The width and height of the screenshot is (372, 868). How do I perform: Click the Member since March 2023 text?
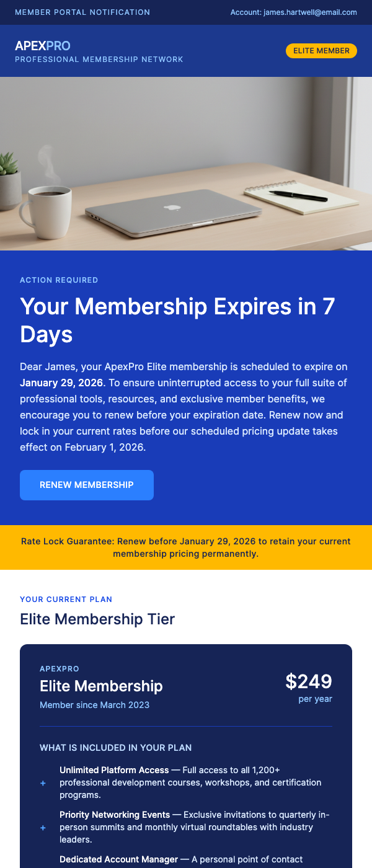pos(93,705)
